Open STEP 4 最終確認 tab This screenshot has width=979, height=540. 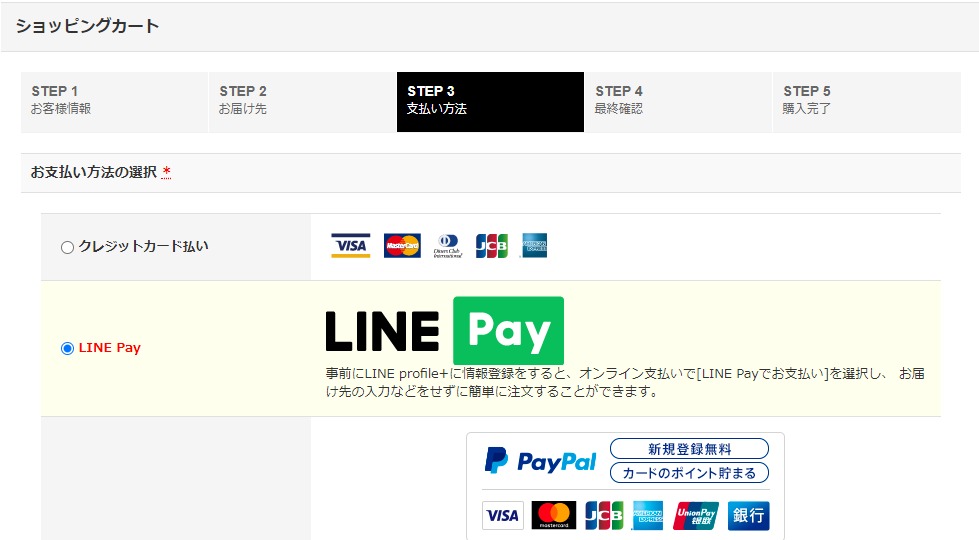pos(678,102)
